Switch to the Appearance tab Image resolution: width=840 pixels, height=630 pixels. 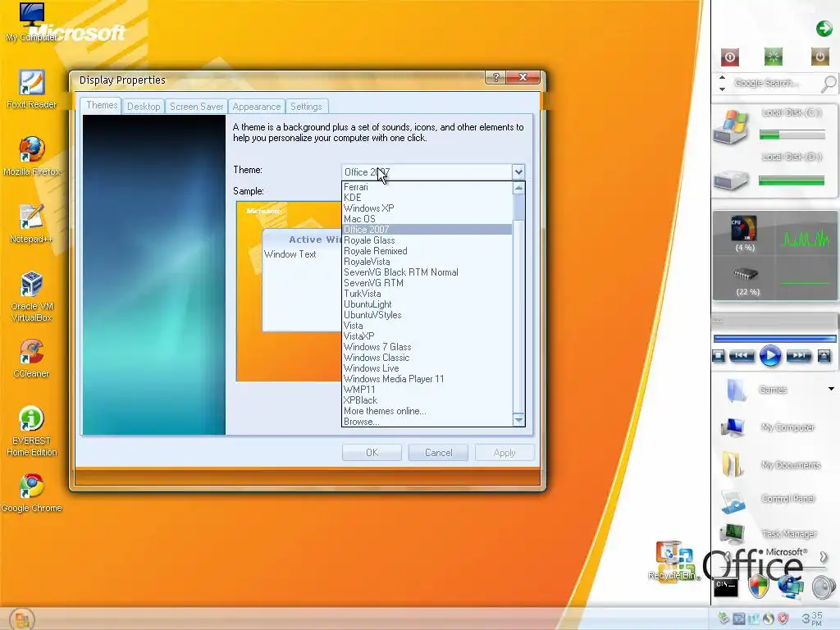256,107
